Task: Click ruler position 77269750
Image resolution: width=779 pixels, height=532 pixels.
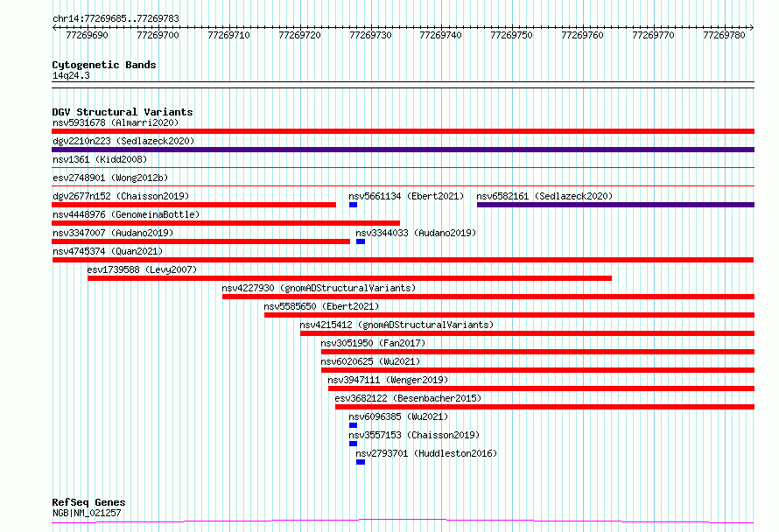Action: click(511, 35)
